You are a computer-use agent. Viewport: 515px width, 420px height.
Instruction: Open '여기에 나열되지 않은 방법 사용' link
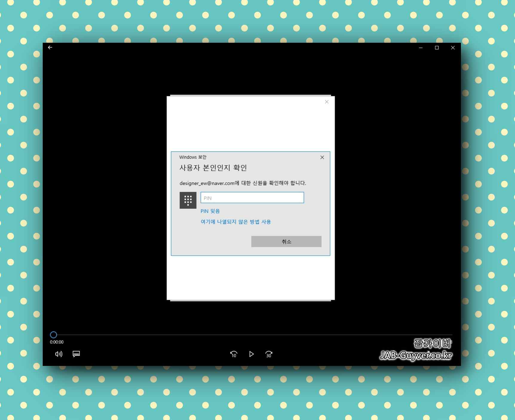click(236, 222)
